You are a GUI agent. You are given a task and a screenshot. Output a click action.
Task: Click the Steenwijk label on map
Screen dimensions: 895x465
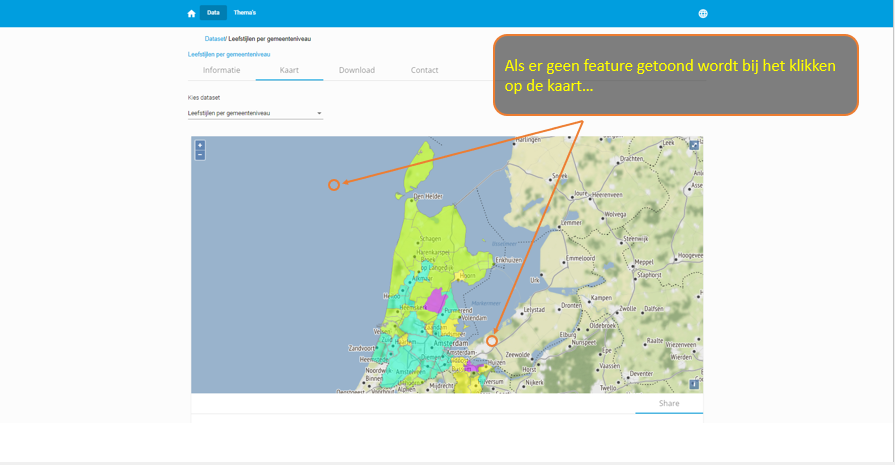(x=636, y=238)
